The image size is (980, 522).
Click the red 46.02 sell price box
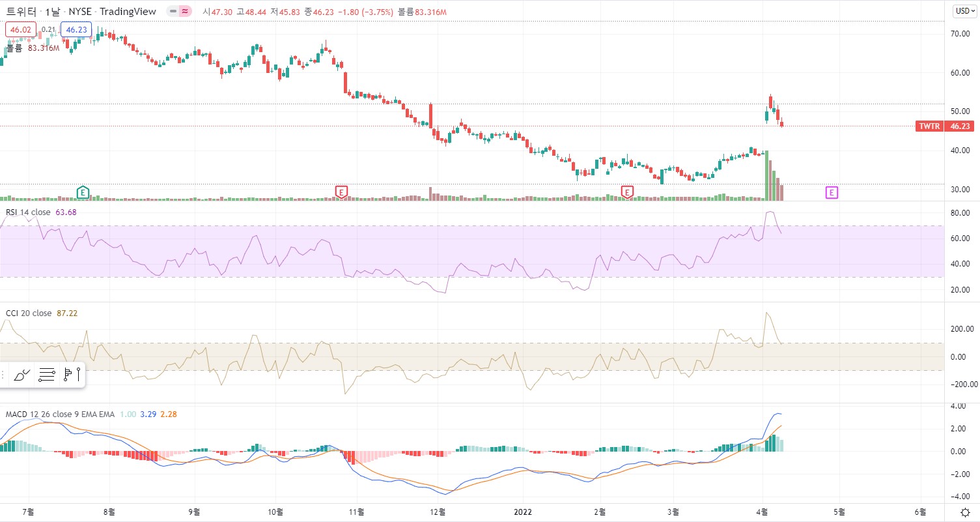point(21,29)
